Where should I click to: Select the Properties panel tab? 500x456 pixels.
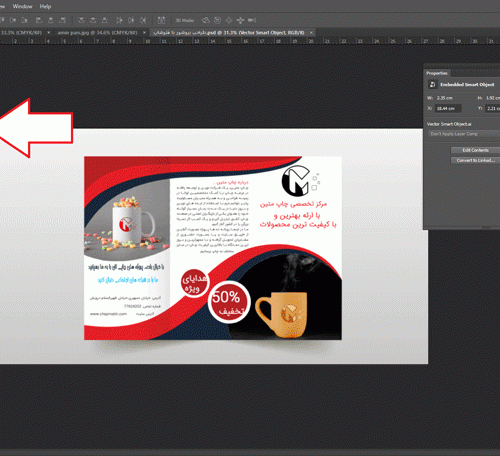(x=437, y=73)
